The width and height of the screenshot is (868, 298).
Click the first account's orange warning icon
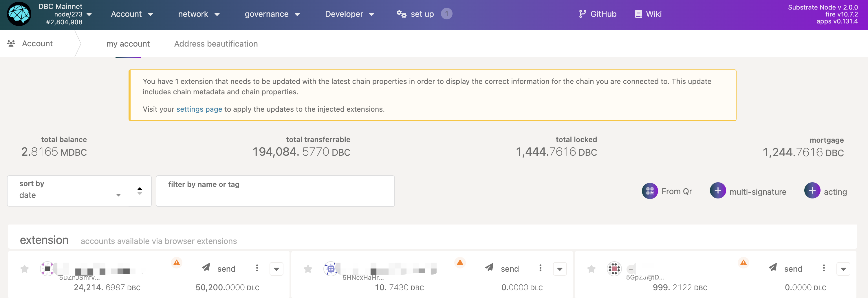[176, 262]
